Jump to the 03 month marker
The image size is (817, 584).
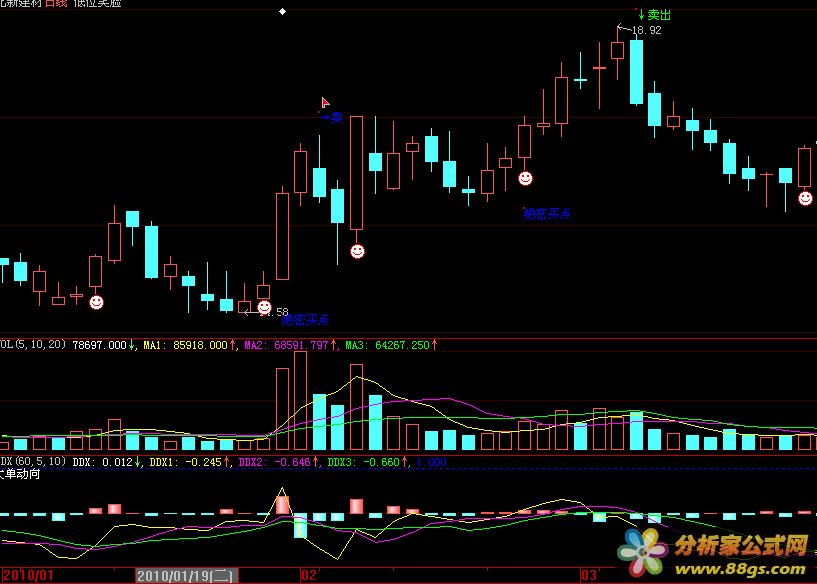click(589, 576)
